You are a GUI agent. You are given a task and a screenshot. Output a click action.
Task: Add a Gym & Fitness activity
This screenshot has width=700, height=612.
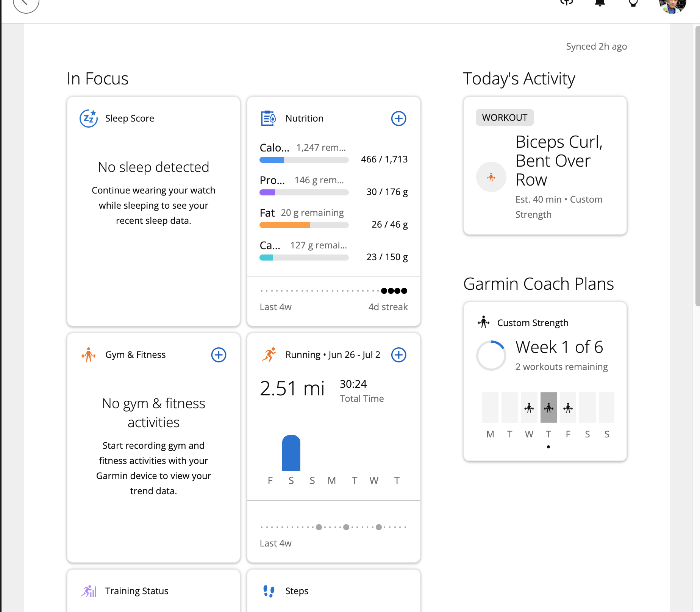click(x=219, y=355)
